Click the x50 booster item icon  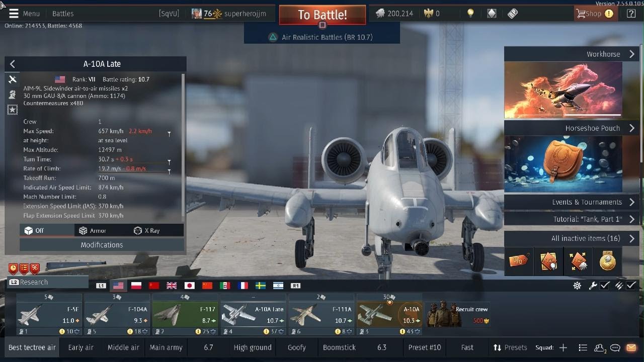pyautogui.click(x=548, y=261)
